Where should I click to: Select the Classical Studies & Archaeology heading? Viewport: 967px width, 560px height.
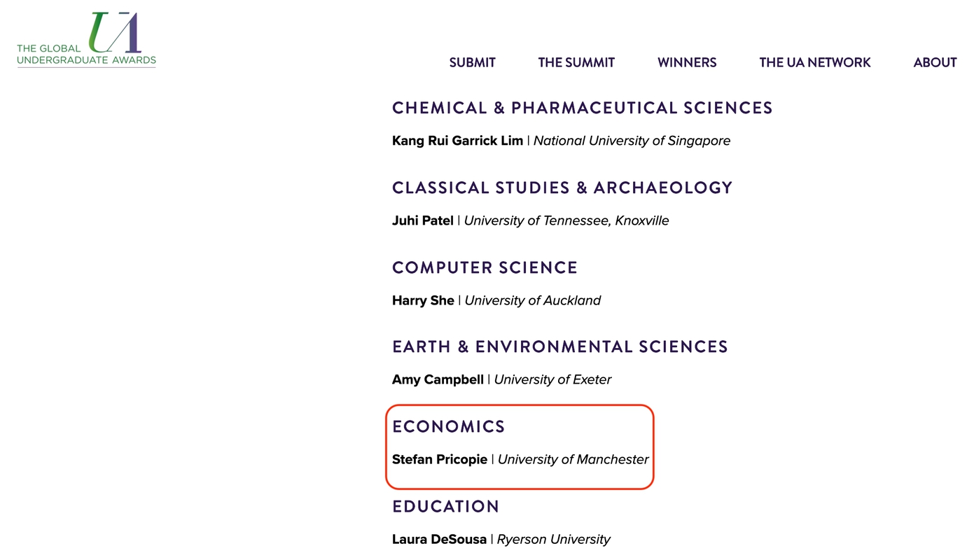[x=562, y=188]
